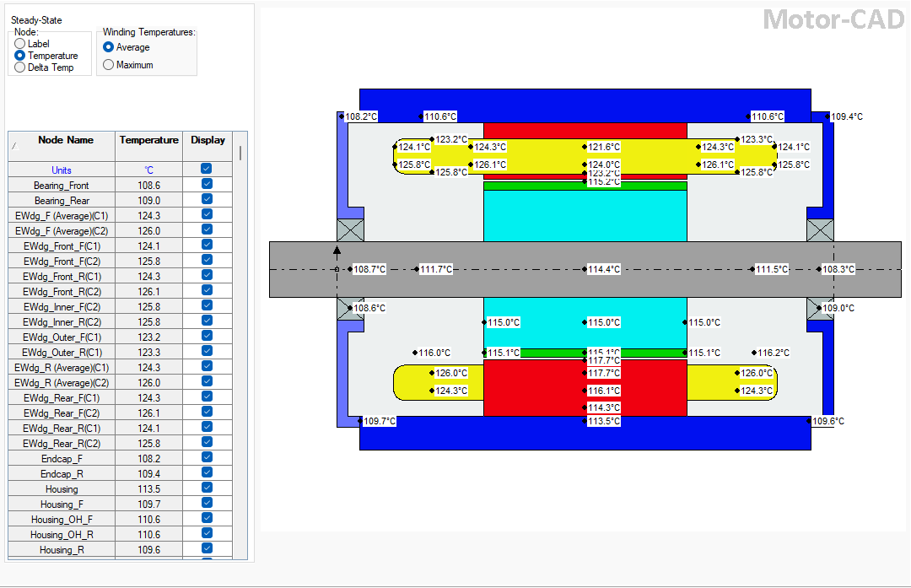This screenshot has width=911, height=588.
Task: Click the 108.2°C front endcap node
Action: (x=361, y=116)
